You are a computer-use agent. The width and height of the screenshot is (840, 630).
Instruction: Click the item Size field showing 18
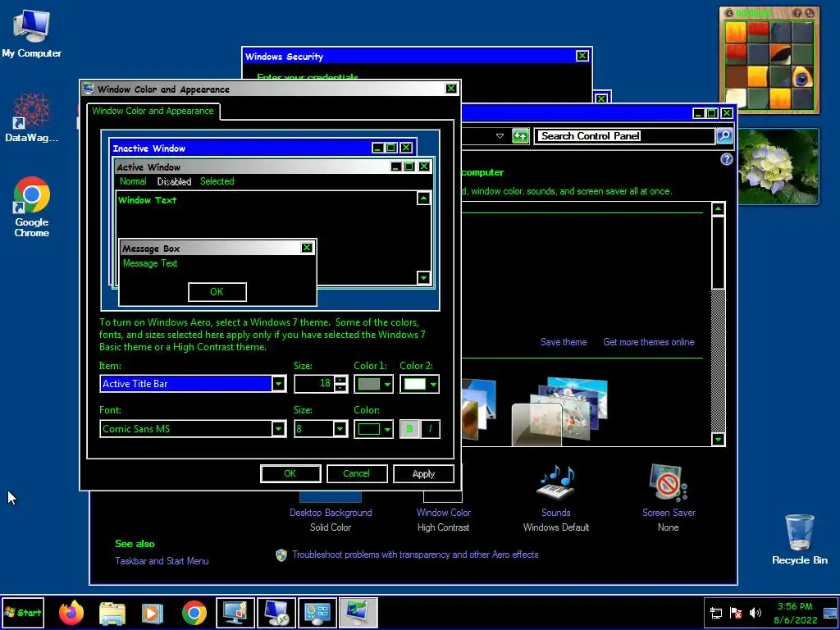(x=314, y=384)
